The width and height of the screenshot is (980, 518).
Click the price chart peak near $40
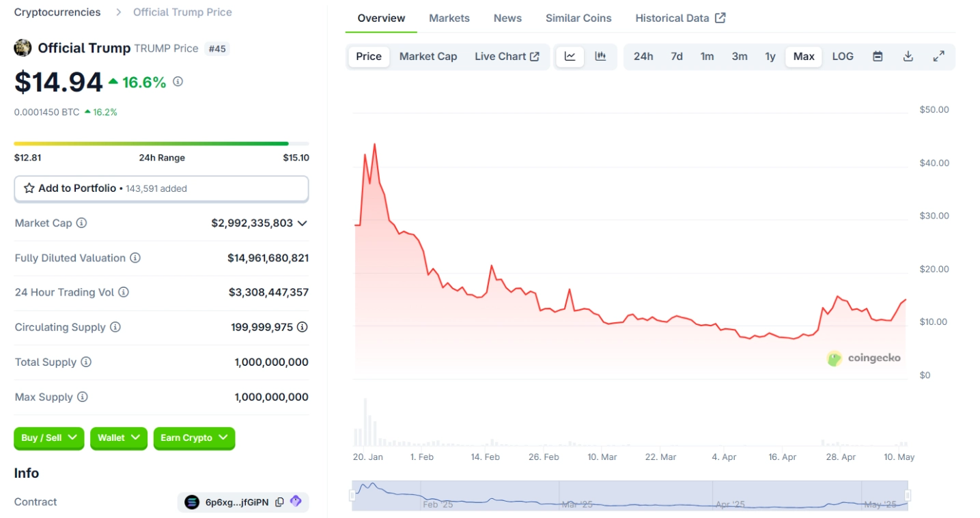click(x=374, y=145)
